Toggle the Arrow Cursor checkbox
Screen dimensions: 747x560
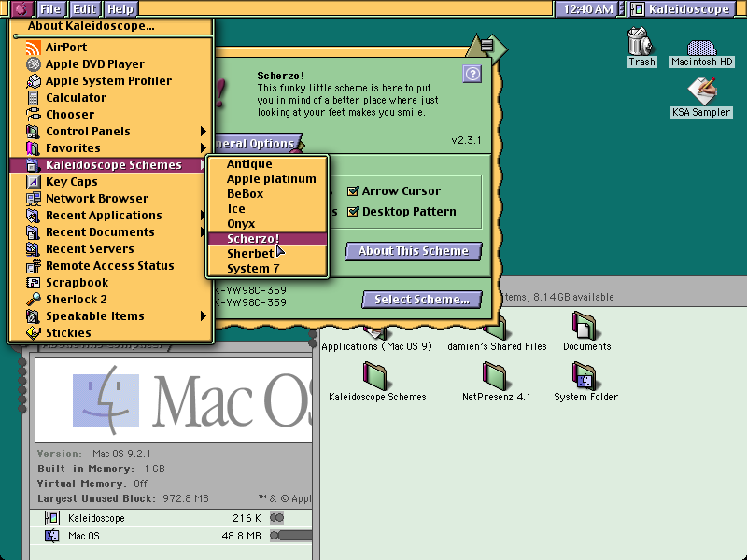[x=353, y=191]
